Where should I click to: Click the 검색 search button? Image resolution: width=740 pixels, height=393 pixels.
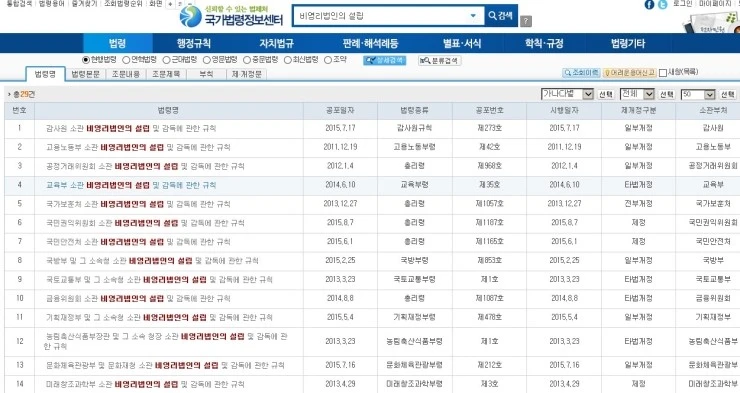point(501,16)
